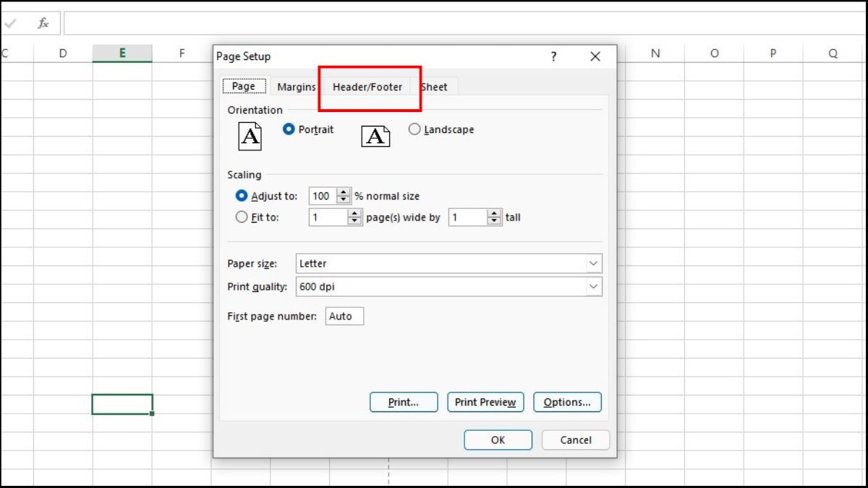The image size is (868, 488).
Task: Click the pages wide input field
Action: (x=328, y=217)
